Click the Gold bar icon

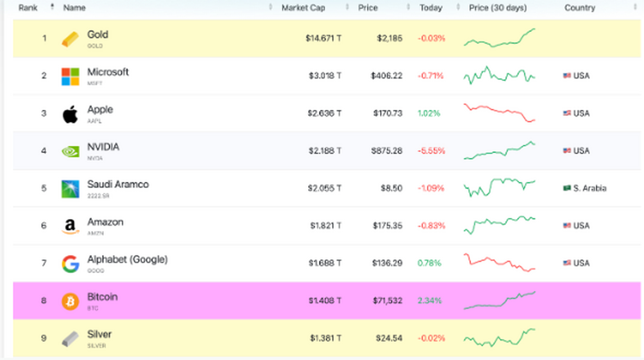point(70,39)
